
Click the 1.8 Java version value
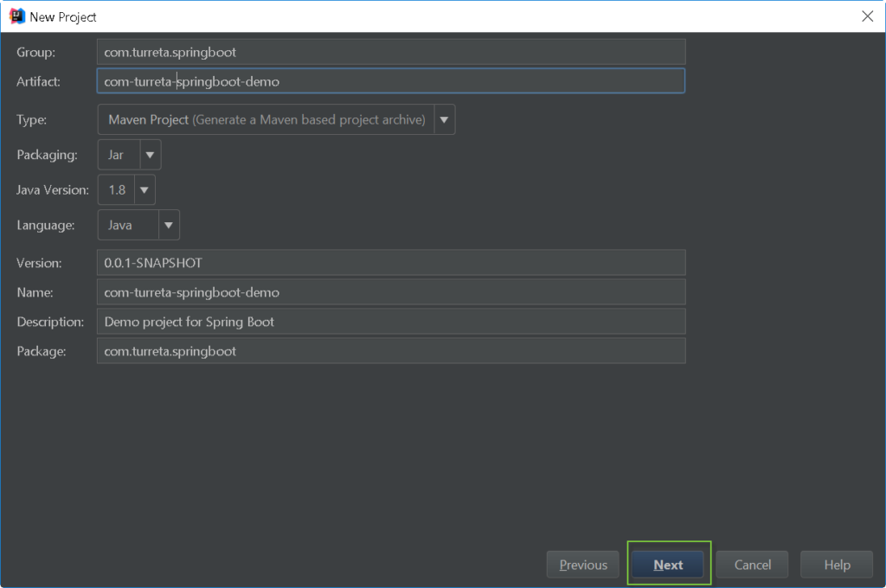[117, 189]
